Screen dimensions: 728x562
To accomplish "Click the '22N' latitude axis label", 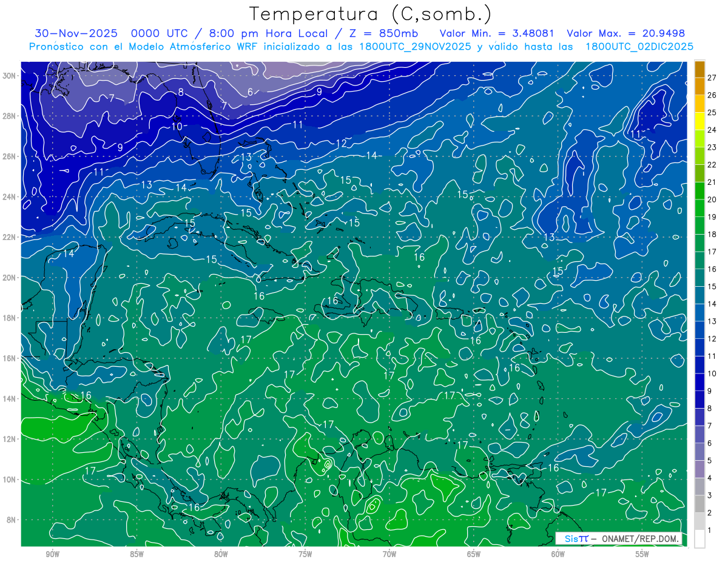I will [x=9, y=237].
